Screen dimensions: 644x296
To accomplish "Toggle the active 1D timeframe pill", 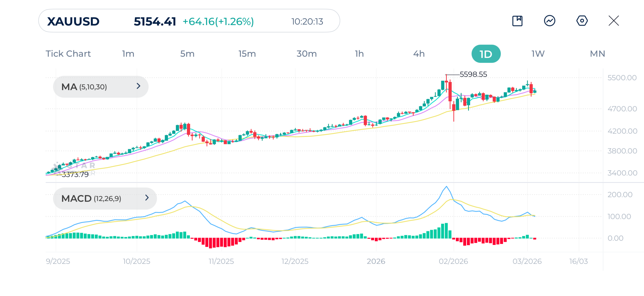I will 486,53.
